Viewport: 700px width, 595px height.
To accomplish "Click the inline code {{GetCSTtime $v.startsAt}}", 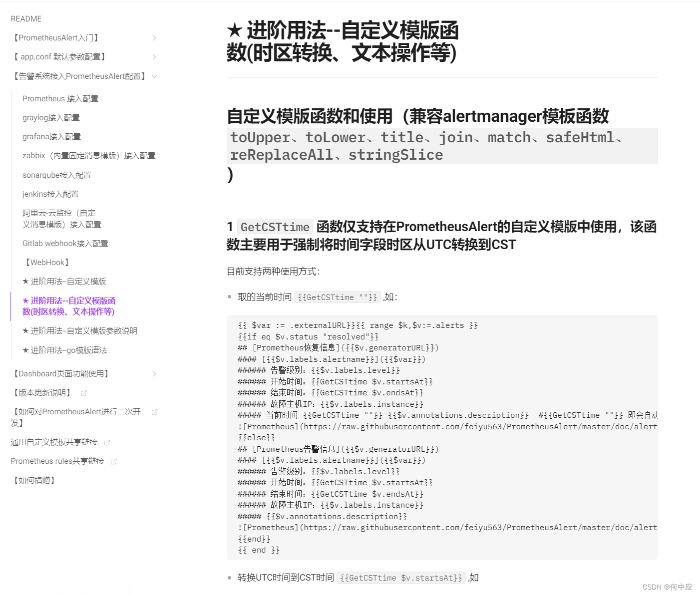I will (401, 578).
